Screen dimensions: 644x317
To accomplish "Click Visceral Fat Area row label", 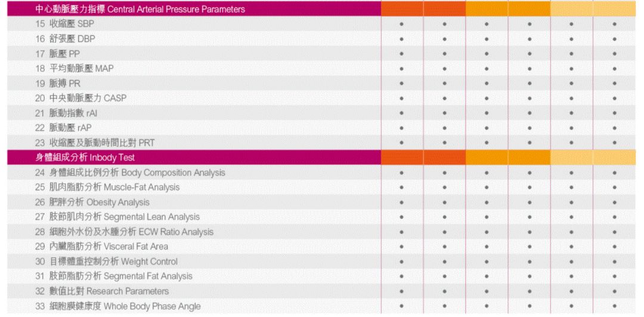I will pyautogui.click(x=102, y=247).
